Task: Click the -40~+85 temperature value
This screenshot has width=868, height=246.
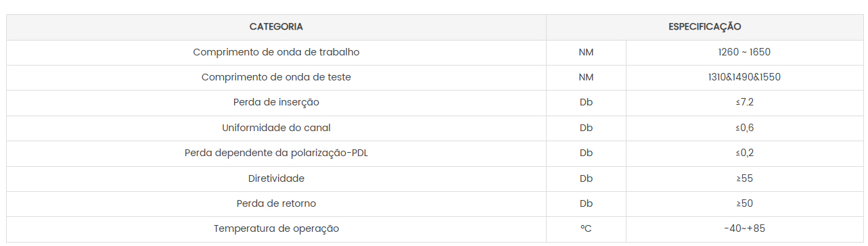Action: (x=744, y=229)
